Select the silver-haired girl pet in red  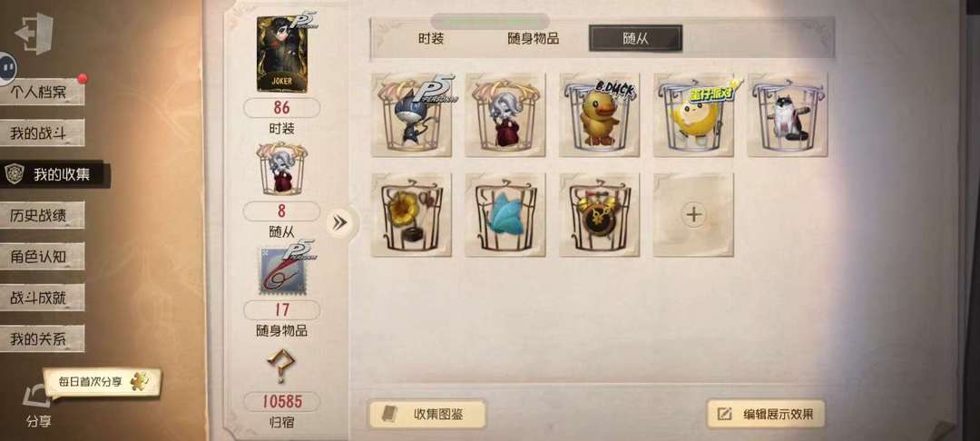(x=505, y=114)
